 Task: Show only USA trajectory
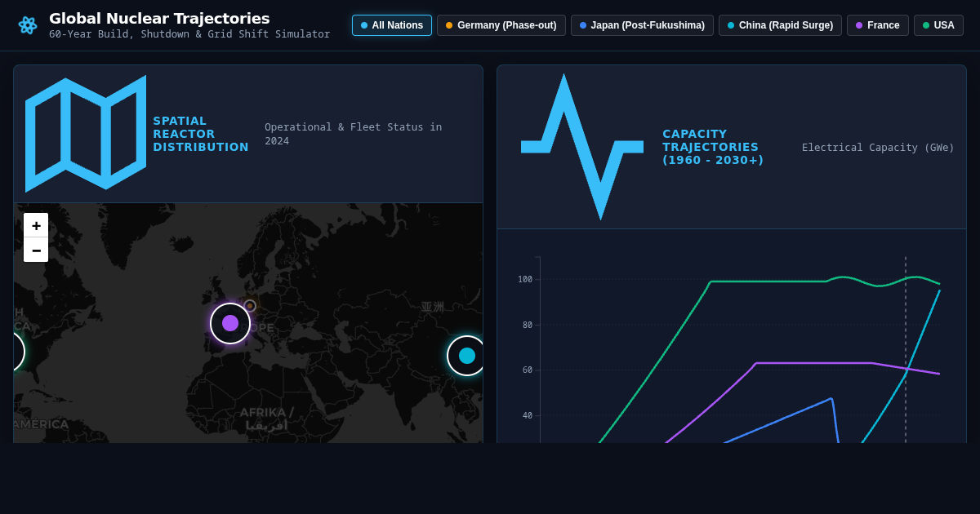coord(938,25)
